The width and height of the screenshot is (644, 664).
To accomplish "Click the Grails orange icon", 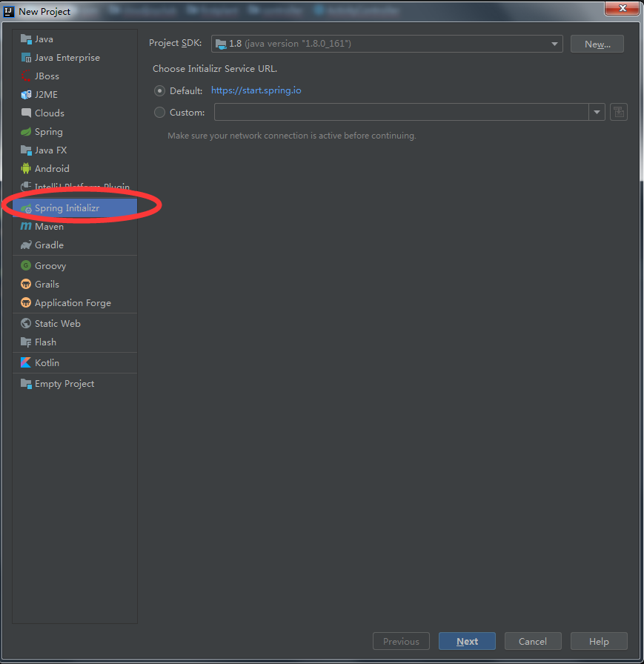I will pyautogui.click(x=26, y=284).
